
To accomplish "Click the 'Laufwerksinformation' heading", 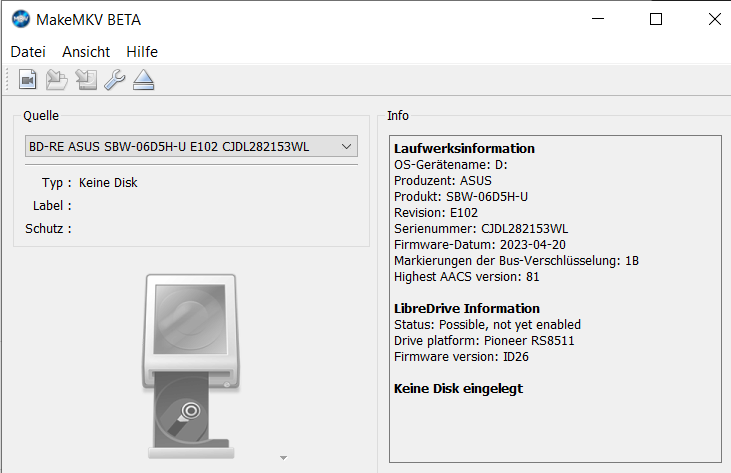I will [x=464, y=148].
